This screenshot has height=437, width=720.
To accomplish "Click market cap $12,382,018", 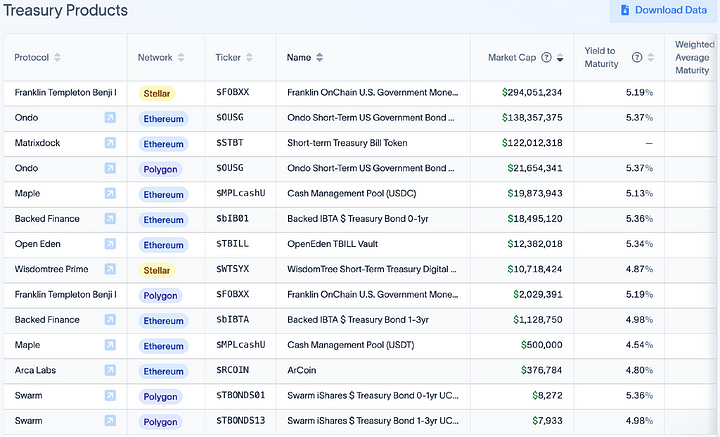I will coord(534,244).
